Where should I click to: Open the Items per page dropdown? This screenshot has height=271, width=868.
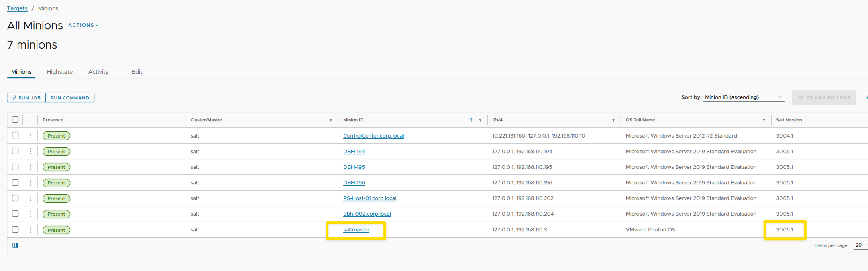tap(860, 245)
